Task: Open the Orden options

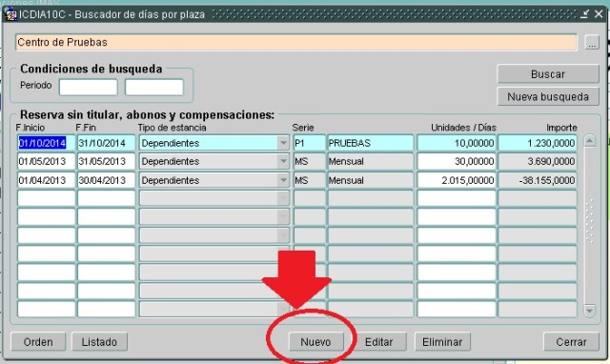Action: pyautogui.click(x=38, y=342)
